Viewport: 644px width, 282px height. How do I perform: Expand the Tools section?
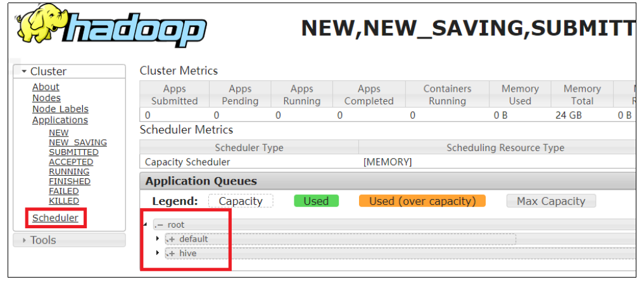pos(24,240)
